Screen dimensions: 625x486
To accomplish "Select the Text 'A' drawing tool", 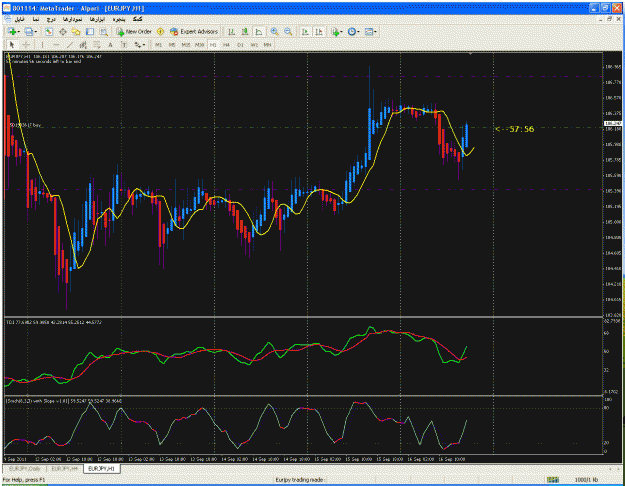I will [x=110, y=45].
